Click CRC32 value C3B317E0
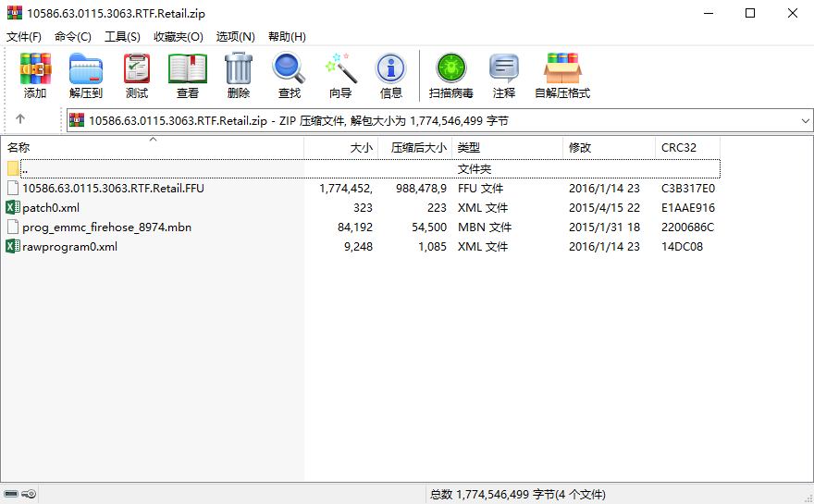The height and width of the screenshot is (504, 814). (x=688, y=188)
